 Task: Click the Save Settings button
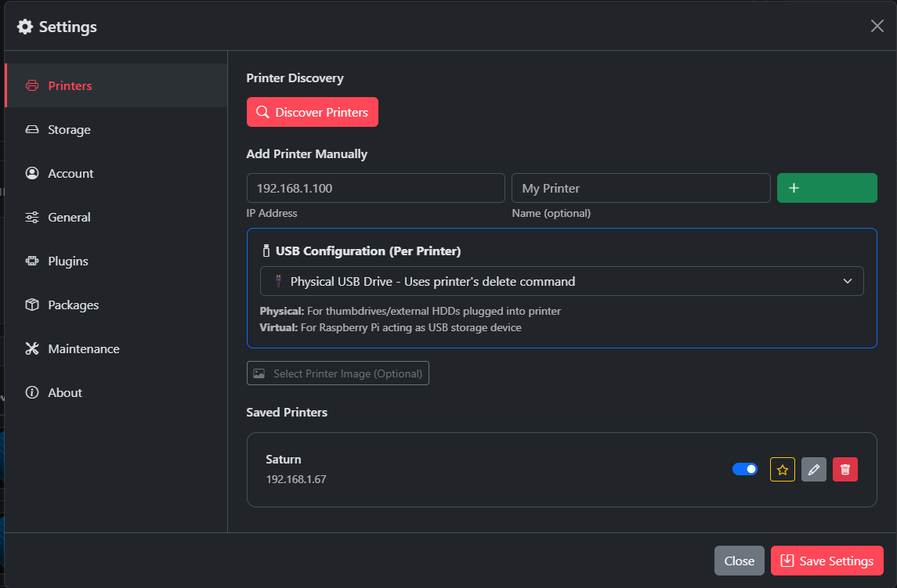tap(826, 561)
